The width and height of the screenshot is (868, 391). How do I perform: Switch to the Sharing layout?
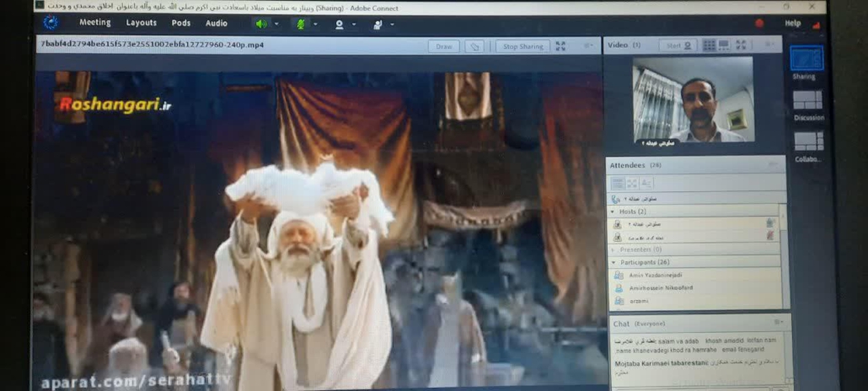[x=806, y=62]
